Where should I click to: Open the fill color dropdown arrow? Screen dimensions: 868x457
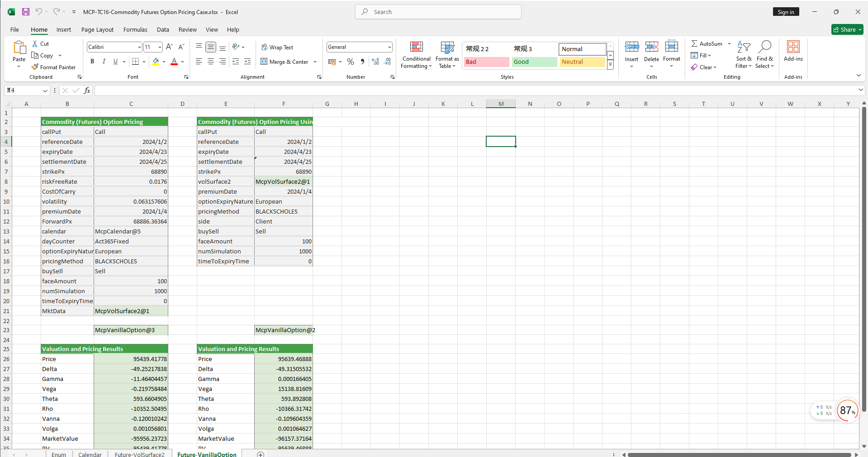pyautogui.click(x=164, y=62)
